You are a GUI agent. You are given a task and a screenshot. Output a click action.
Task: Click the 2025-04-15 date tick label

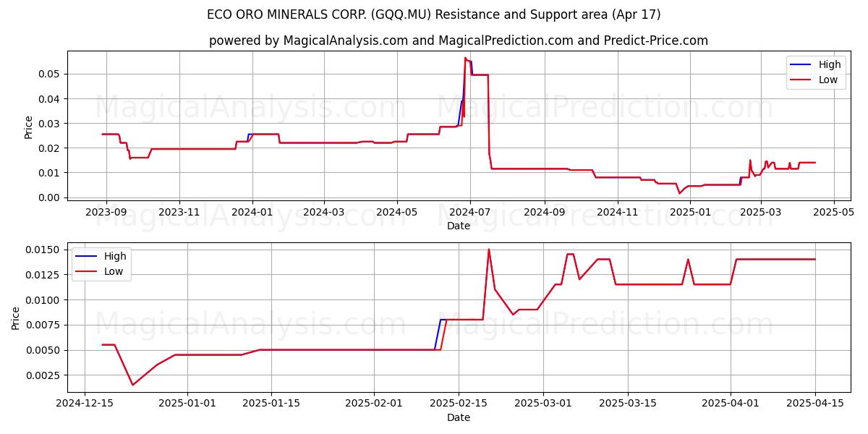[815, 404]
